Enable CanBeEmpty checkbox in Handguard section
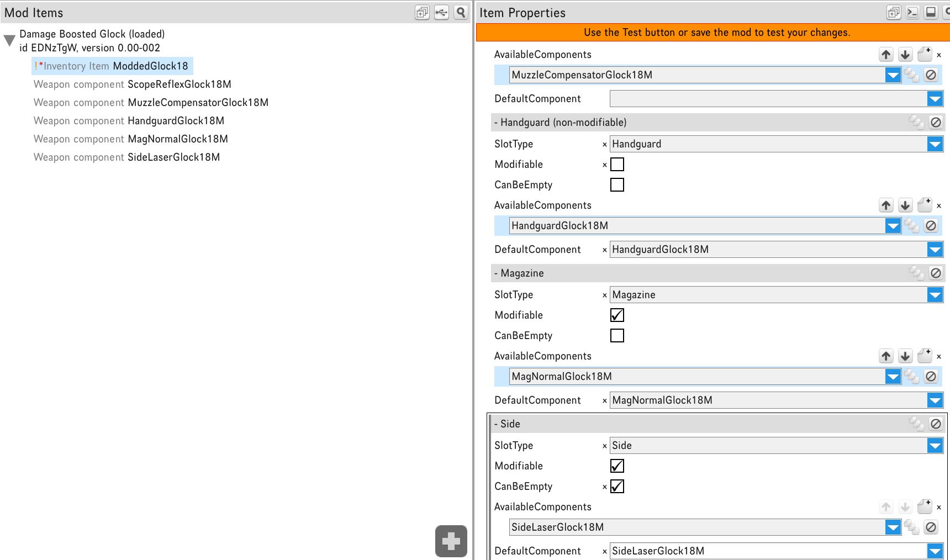The image size is (950, 560). [x=617, y=184]
